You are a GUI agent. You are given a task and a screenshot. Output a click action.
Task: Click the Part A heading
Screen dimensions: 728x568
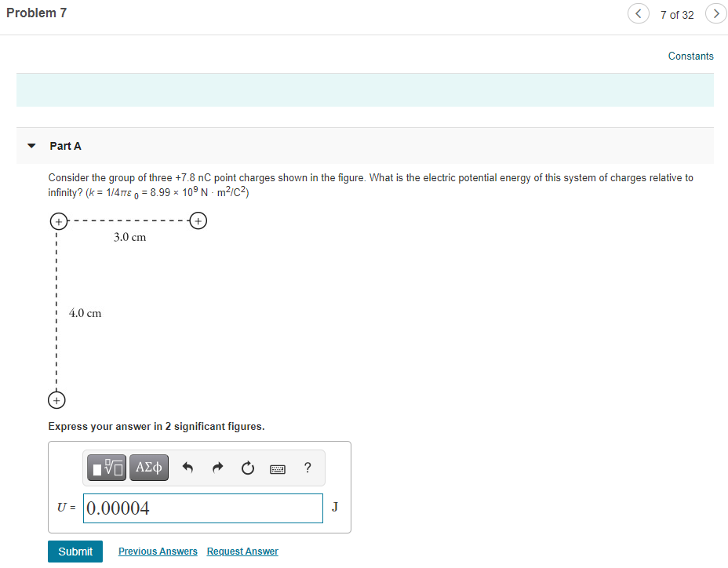(65, 146)
